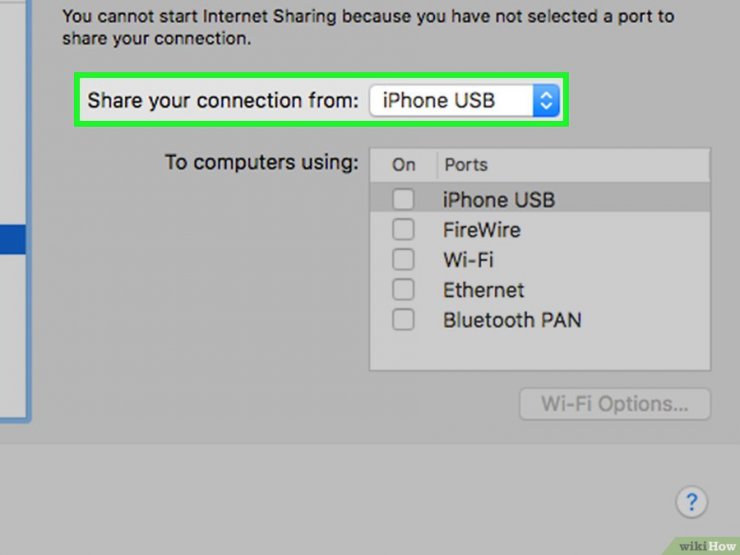740x555 pixels.
Task: Click the Wi-Fi Options... button
Action: tap(614, 404)
